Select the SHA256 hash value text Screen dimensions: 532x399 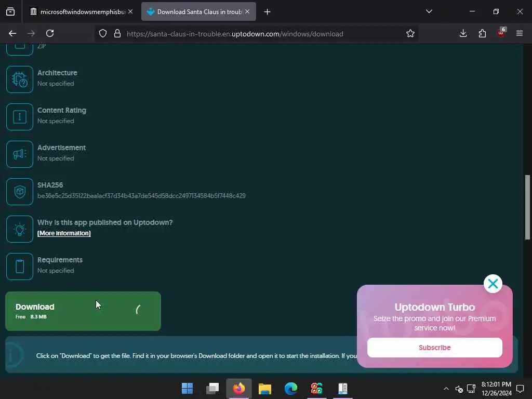[141, 196]
